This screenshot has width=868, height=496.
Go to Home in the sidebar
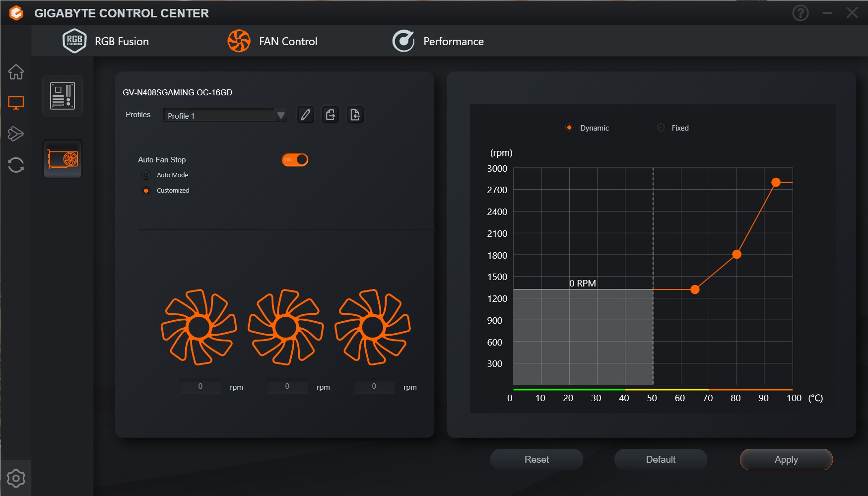[16, 72]
